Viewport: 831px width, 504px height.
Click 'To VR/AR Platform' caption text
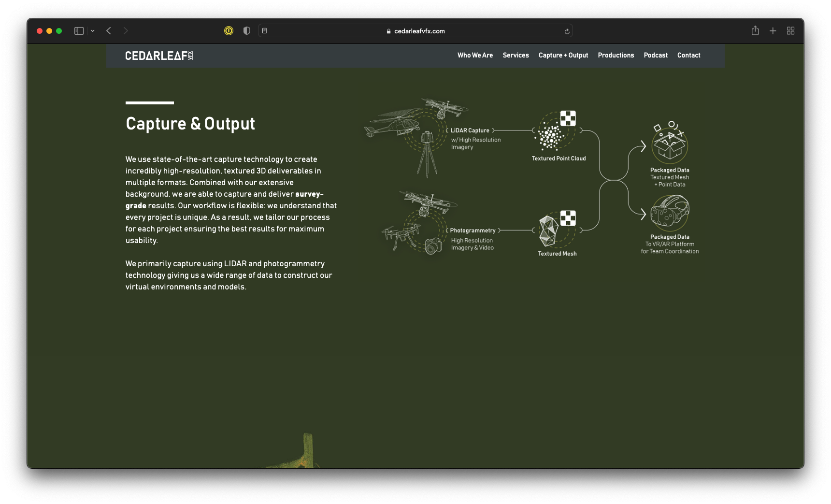point(670,244)
